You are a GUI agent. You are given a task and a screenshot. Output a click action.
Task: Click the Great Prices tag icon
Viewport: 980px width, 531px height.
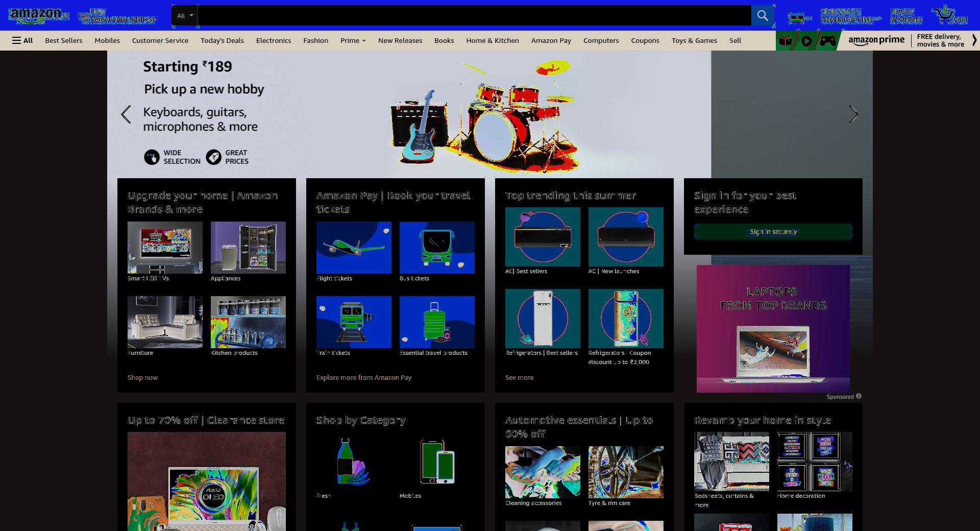point(213,157)
